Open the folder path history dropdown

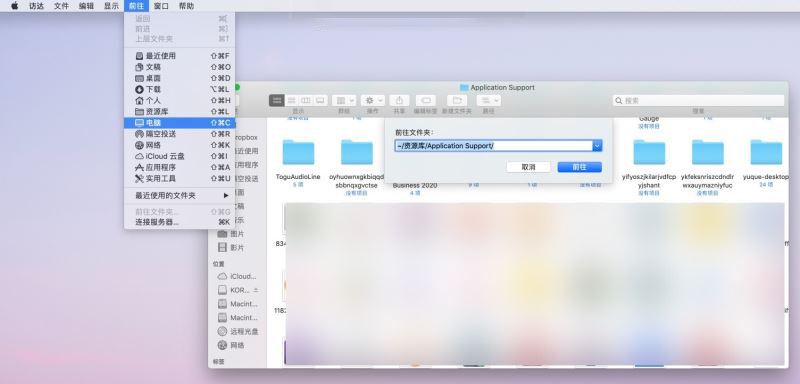[x=597, y=146]
